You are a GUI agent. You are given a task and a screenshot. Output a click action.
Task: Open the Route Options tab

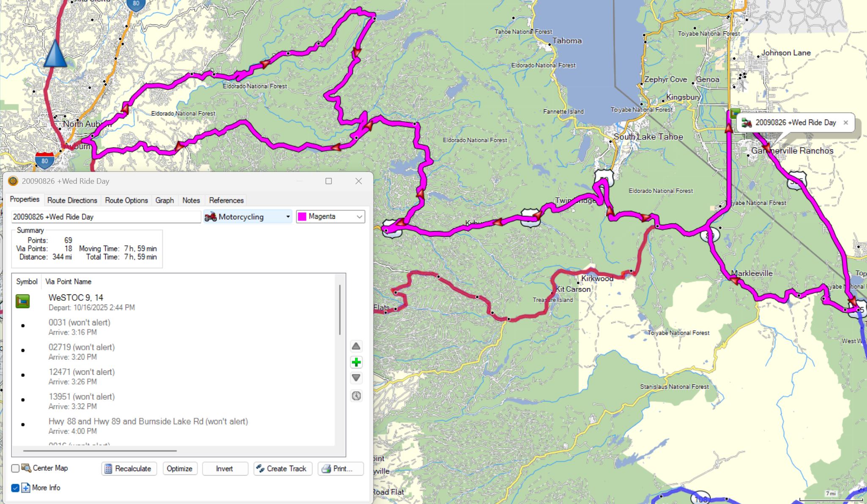(126, 200)
